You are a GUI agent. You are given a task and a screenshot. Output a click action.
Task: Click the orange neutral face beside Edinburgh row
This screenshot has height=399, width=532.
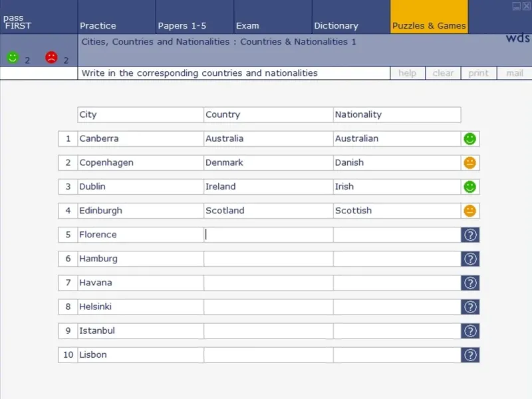470,211
